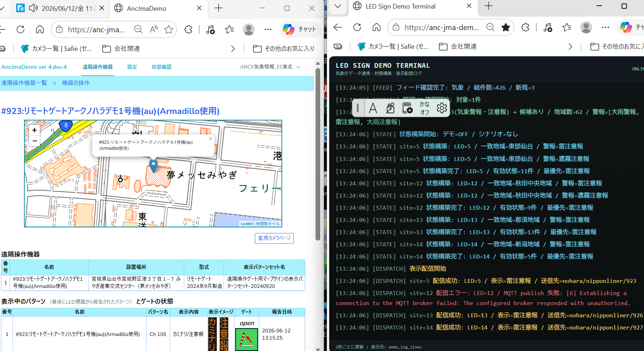Open profile avatar in left browser
Viewport: 644px width, 351px height.
(x=248, y=29)
